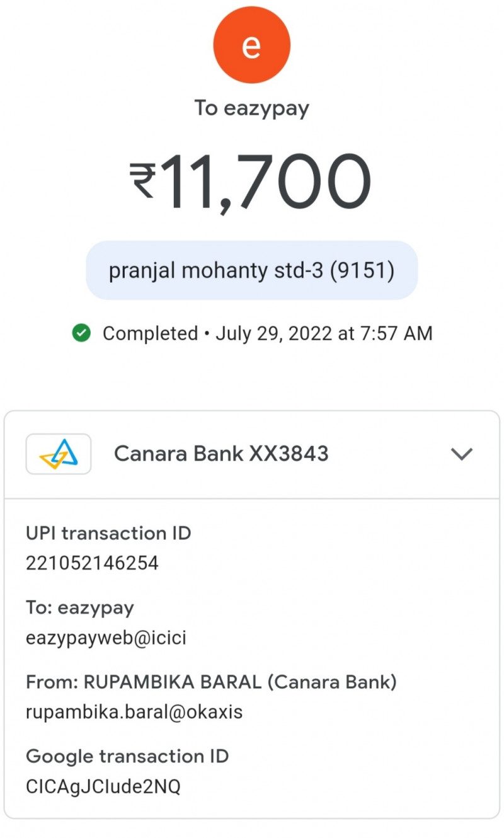The image size is (504, 838).
Task: Click the rupee currency symbol
Action: click(142, 181)
